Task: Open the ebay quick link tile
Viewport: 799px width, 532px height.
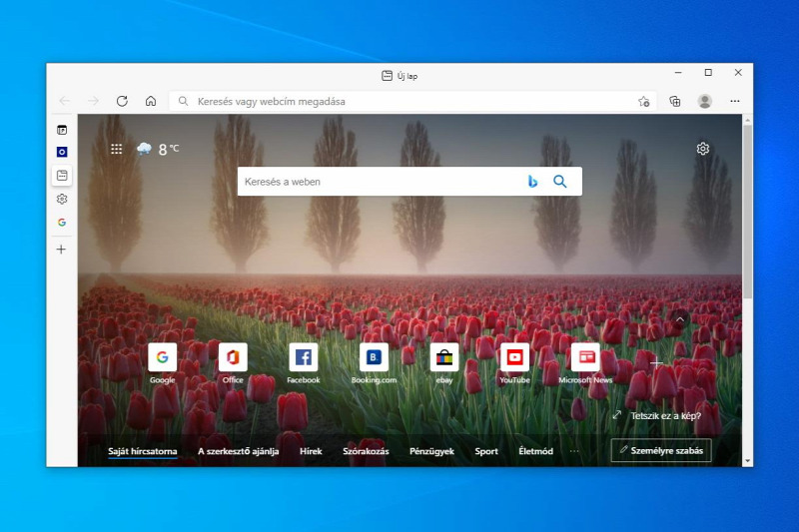Action: point(444,363)
